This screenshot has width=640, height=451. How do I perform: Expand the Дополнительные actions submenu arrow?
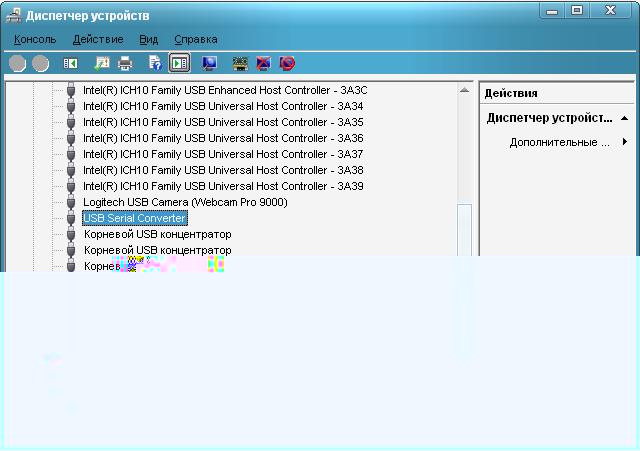[x=625, y=142]
